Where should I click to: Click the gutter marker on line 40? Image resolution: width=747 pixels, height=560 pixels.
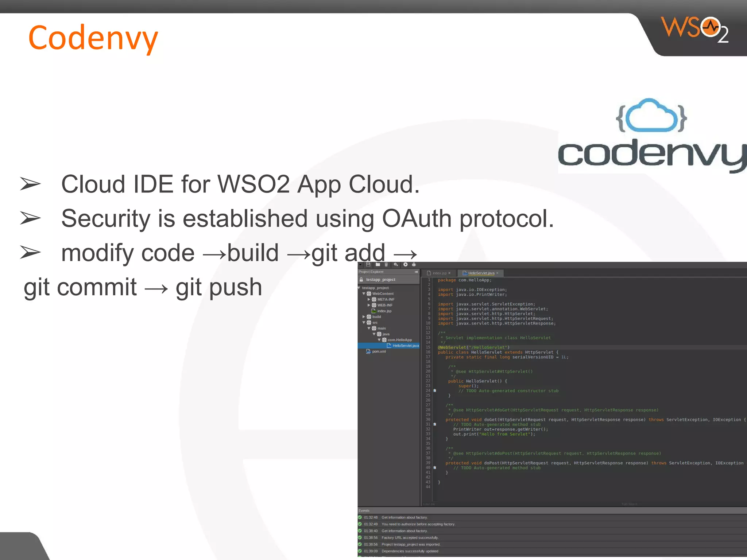pyautogui.click(x=435, y=468)
